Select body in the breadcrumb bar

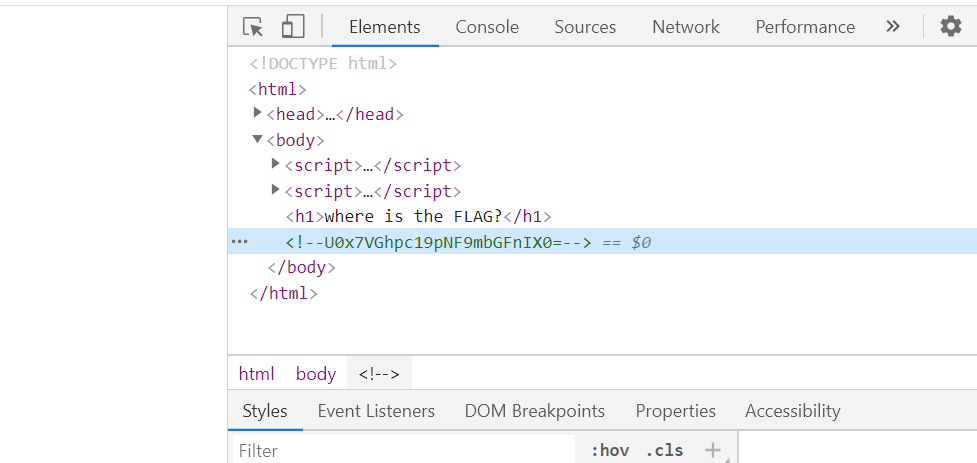(316, 374)
